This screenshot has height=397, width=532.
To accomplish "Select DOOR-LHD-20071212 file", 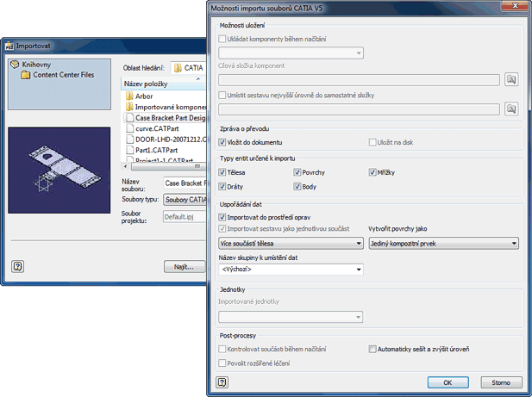I will click(x=166, y=140).
